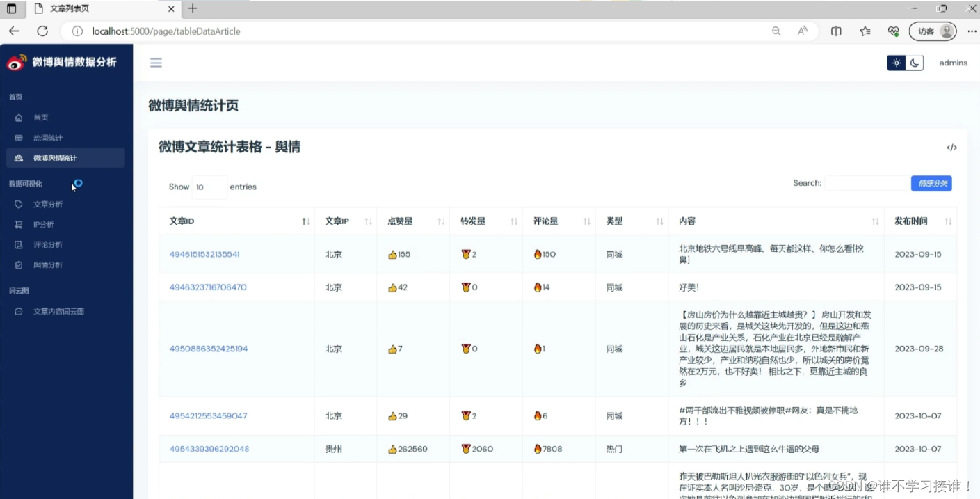Click the browser refresh icon
980x499 pixels.
click(x=42, y=31)
